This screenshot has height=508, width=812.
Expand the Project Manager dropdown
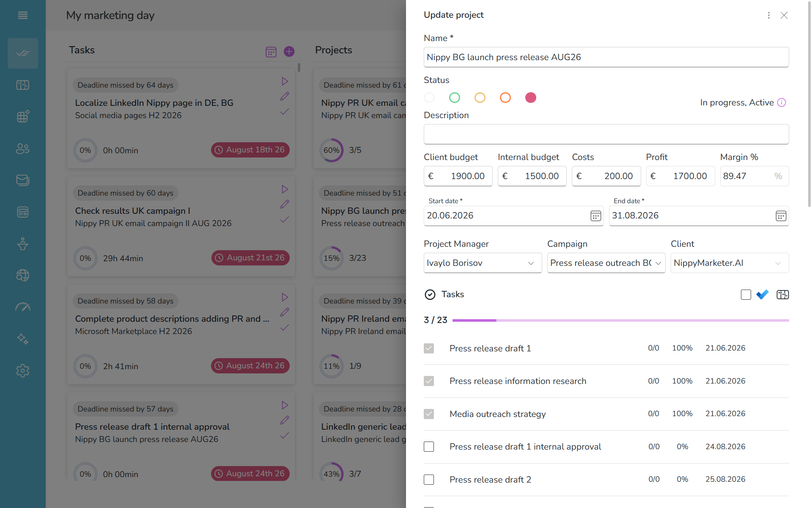pyautogui.click(x=483, y=263)
